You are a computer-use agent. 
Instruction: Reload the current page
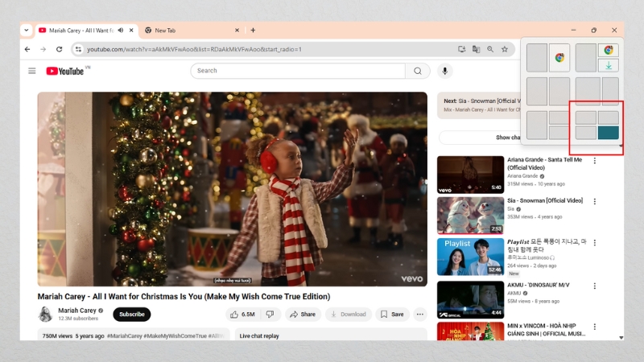tap(59, 49)
